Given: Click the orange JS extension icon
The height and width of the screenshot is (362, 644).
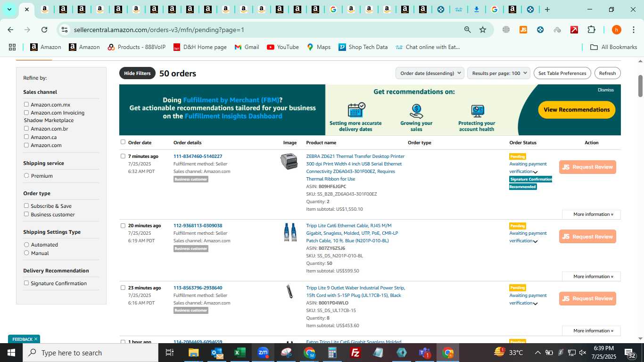Looking at the screenshot, I should 523,30.
